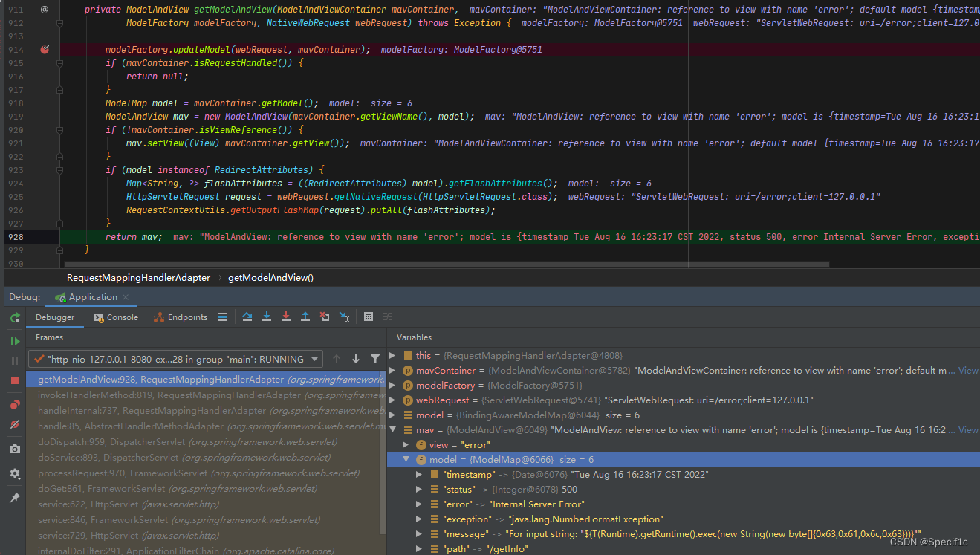The height and width of the screenshot is (555, 980).
Task: Click Drop Frame
Action: 325,317
